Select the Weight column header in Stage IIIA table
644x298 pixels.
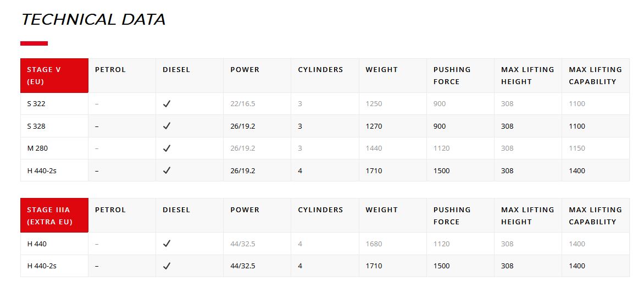pyautogui.click(x=381, y=210)
